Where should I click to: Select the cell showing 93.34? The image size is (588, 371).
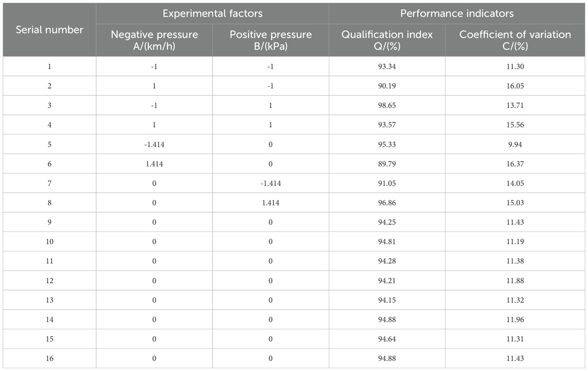[387, 66]
